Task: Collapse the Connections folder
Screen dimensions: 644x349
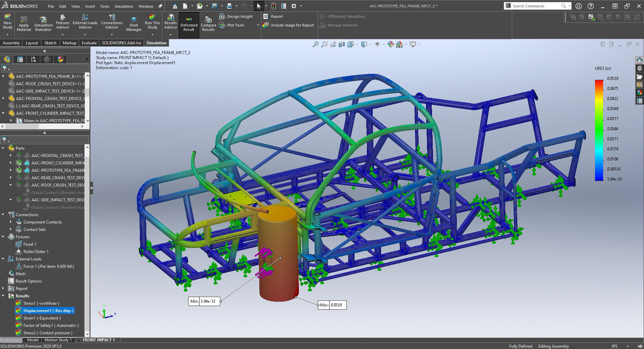Action: click(3, 214)
